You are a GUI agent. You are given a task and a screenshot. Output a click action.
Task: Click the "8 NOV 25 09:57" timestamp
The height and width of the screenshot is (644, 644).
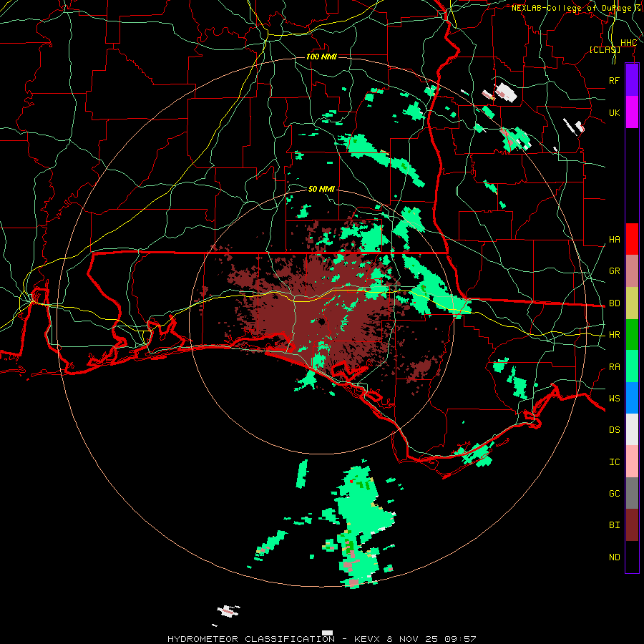click(x=431, y=639)
